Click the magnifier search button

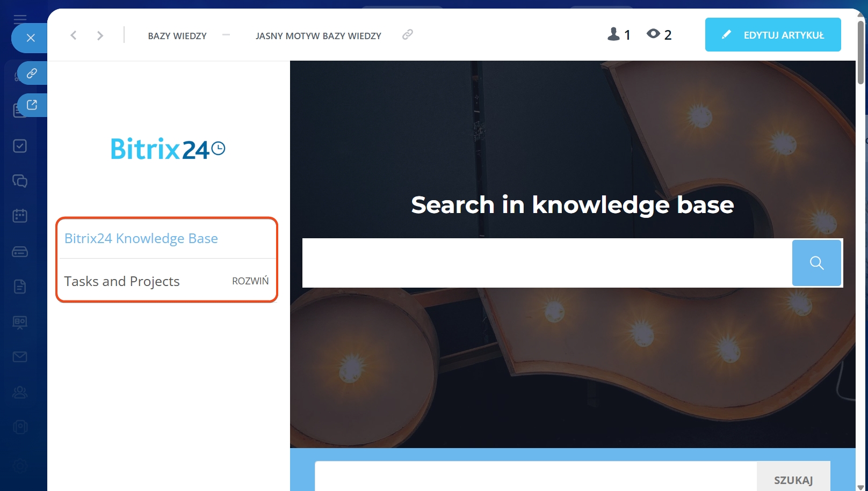(816, 263)
